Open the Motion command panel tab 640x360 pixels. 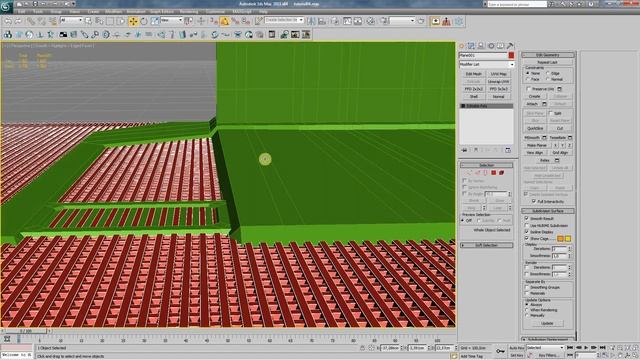491,46
